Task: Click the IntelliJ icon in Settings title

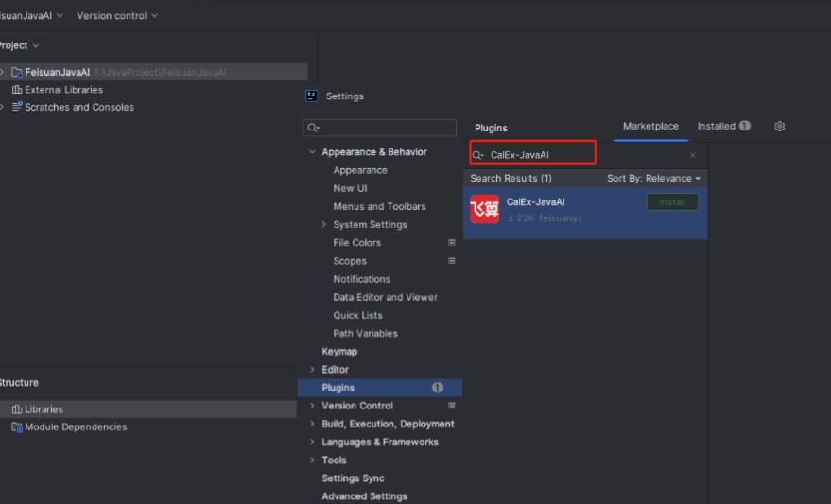Action: click(x=311, y=96)
